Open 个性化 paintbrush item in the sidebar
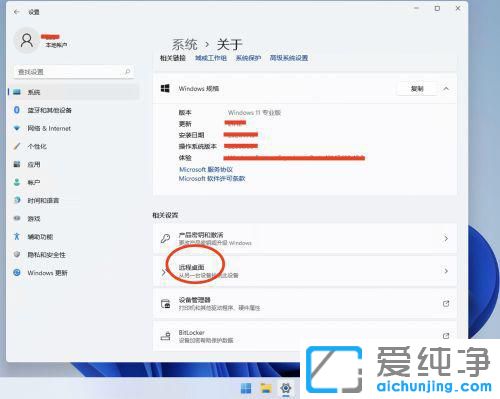This screenshot has width=500, height=399. pos(74,146)
